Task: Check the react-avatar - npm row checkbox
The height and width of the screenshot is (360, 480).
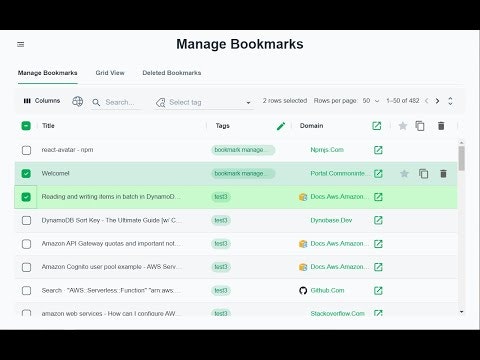Action: click(x=26, y=150)
